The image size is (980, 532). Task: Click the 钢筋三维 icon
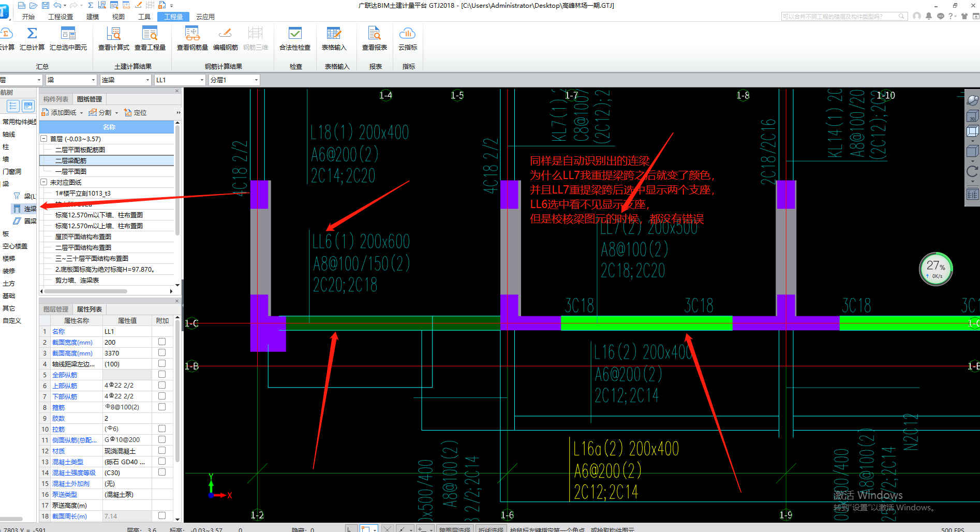point(255,34)
